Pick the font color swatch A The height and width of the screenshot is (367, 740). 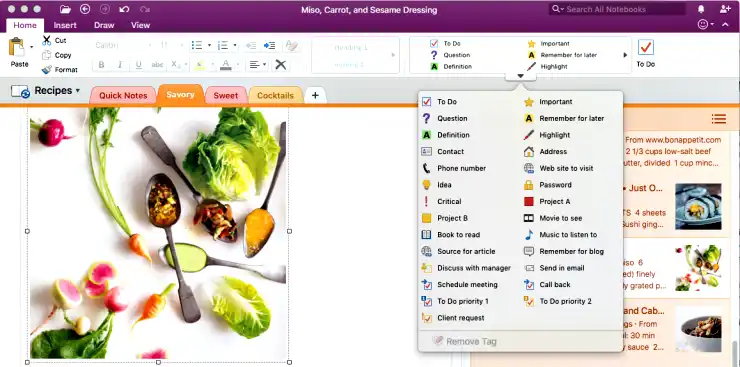226,65
